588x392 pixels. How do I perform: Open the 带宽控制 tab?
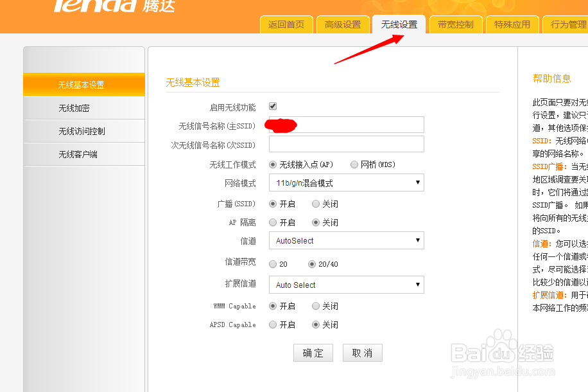click(456, 24)
